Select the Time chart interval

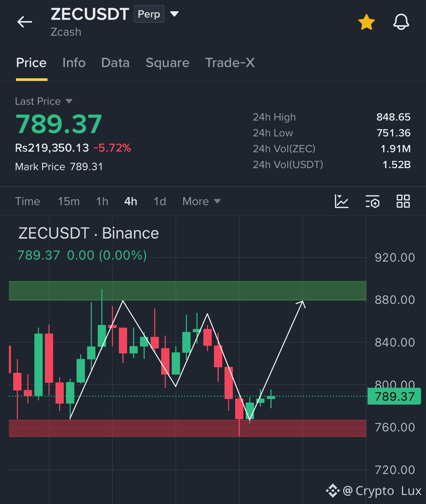tap(28, 202)
